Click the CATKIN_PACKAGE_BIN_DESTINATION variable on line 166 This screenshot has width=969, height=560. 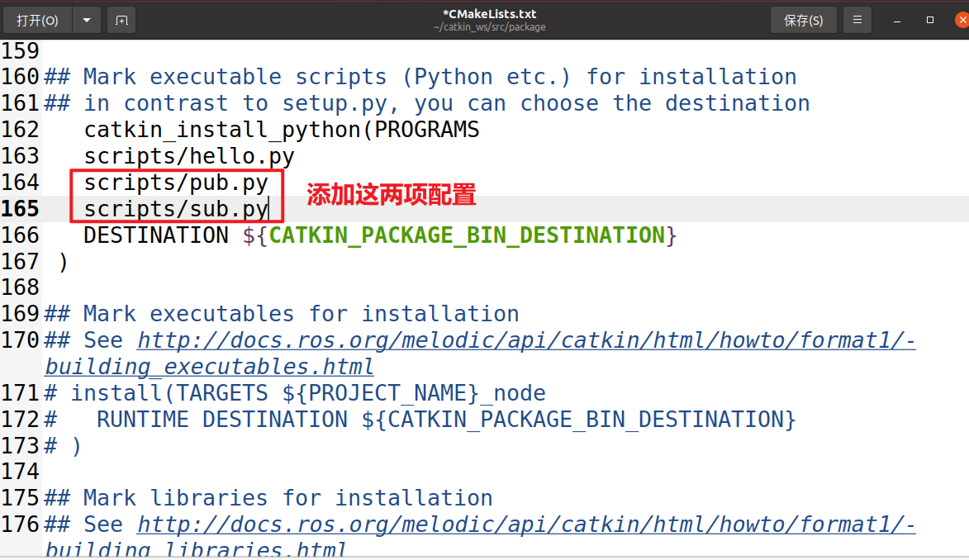click(467, 235)
